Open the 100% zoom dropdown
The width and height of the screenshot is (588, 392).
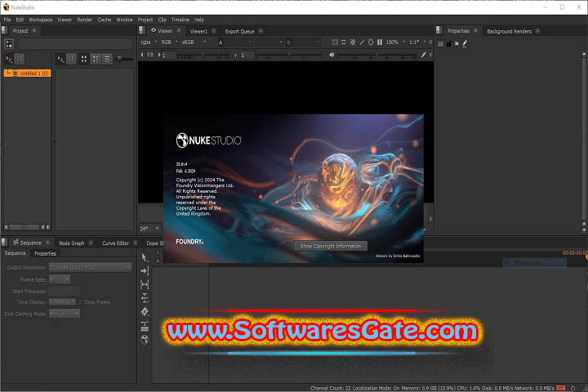pyautogui.click(x=395, y=42)
